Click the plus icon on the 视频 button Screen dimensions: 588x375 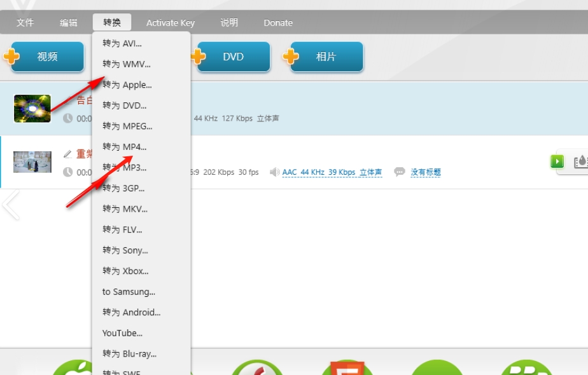point(11,56)
